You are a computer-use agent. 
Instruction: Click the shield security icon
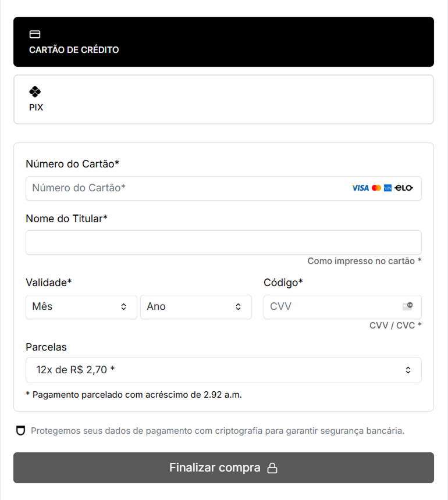click(21, 431)
